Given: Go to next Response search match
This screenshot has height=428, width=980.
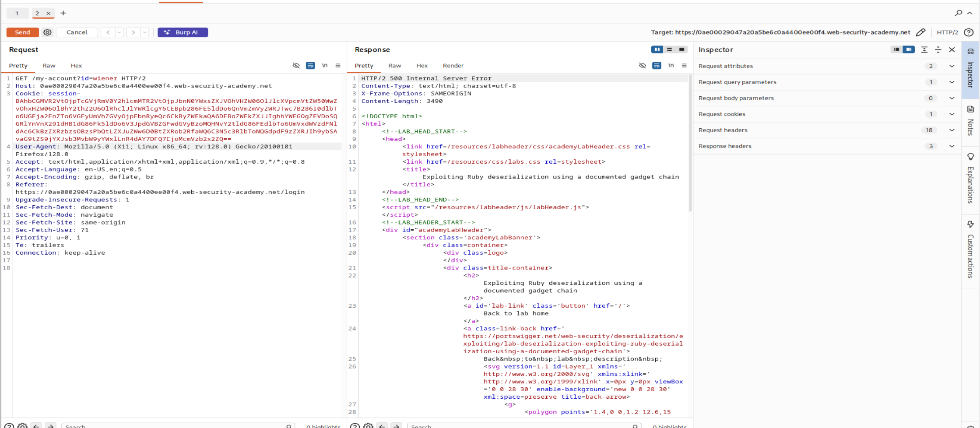Looking at the screenshot, I should coord(397,425).
